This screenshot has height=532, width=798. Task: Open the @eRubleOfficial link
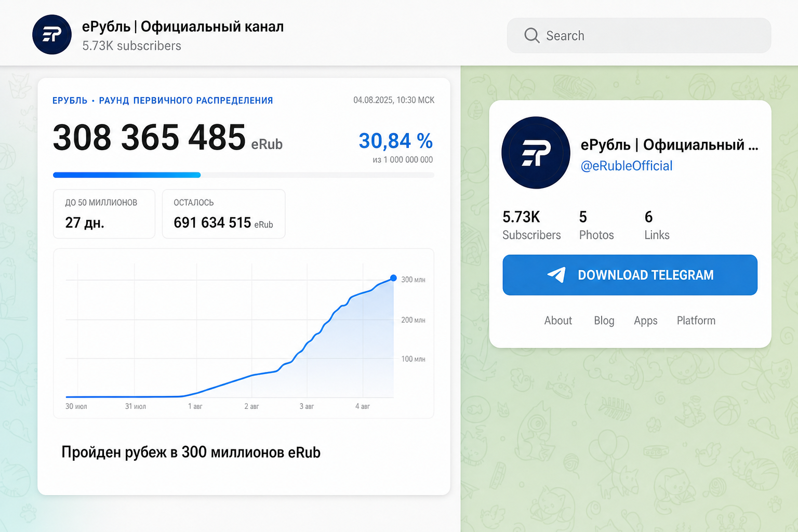pos(627,166)
